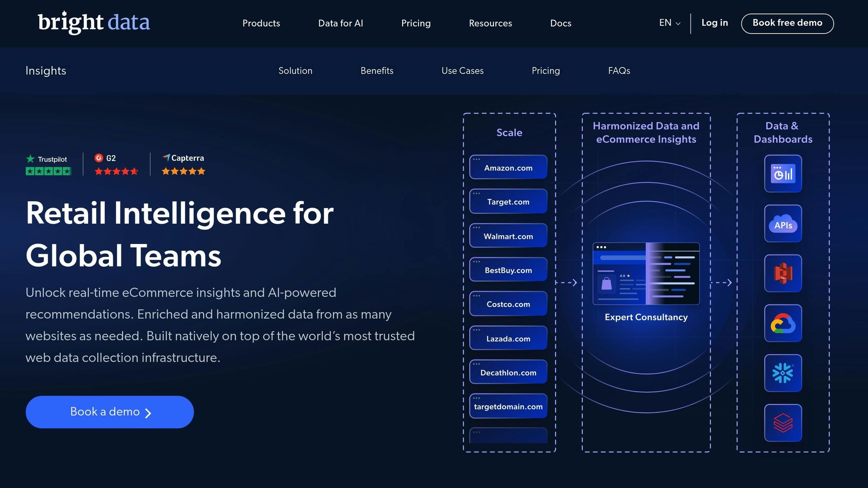Select the Capterra five-star rating
868x488 pixels.
point(183,164)
